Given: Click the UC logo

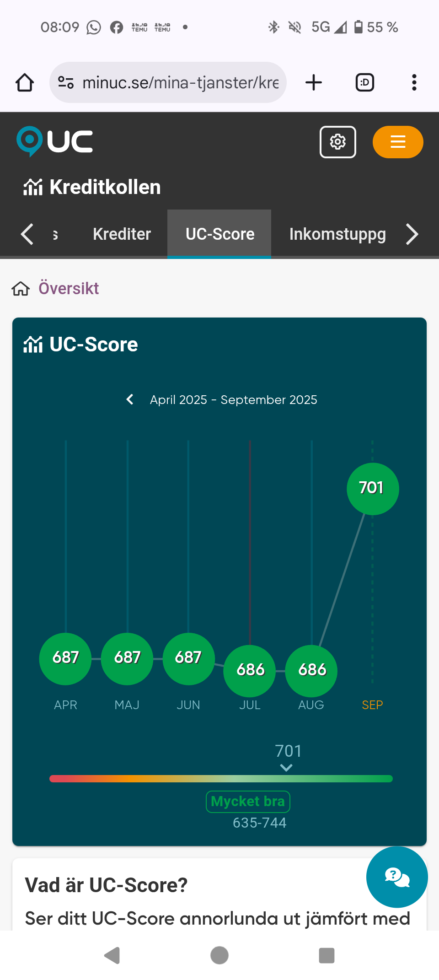Looking at the screenshot, I should pyautogui.click(x=55, y=141).
